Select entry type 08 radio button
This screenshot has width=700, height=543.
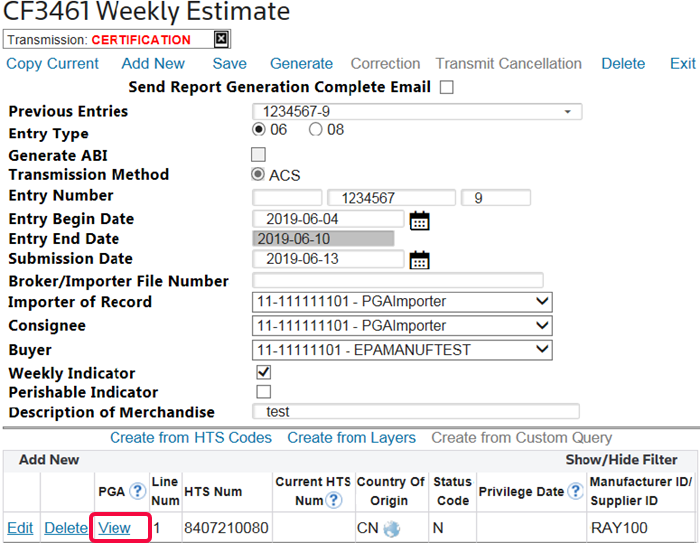tap(316, 130)
